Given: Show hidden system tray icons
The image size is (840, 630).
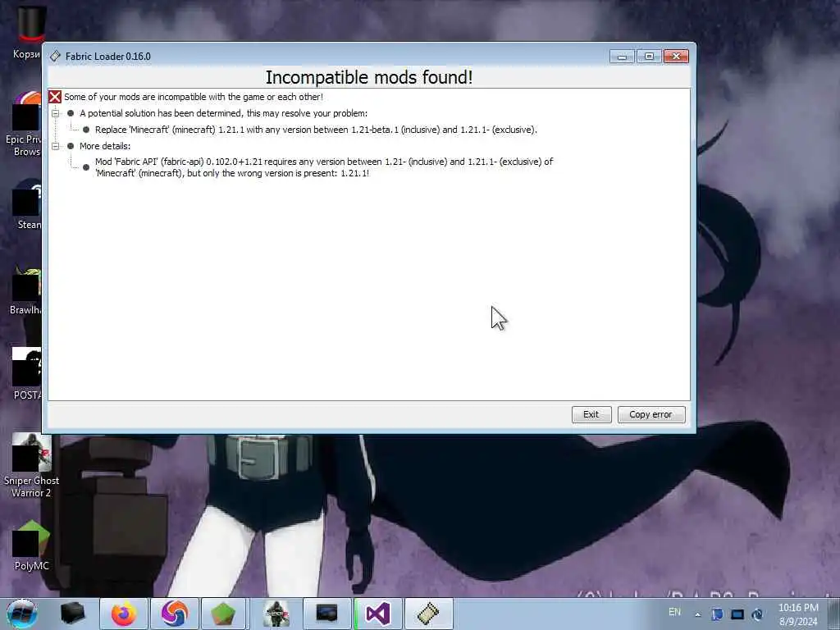Looking at the screenshot, I should pyautogui.click(x=697, y=615).
